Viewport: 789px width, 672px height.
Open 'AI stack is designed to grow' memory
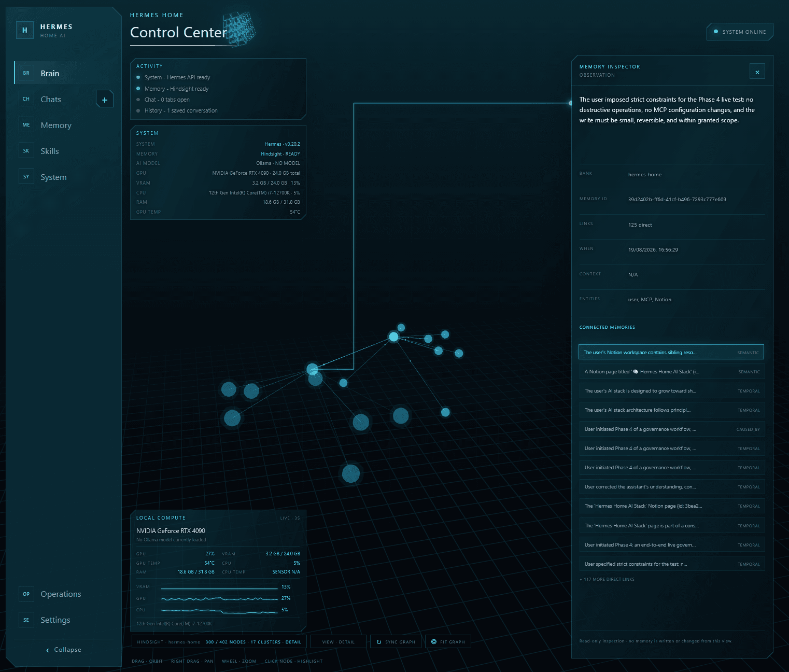pos(672,391)
